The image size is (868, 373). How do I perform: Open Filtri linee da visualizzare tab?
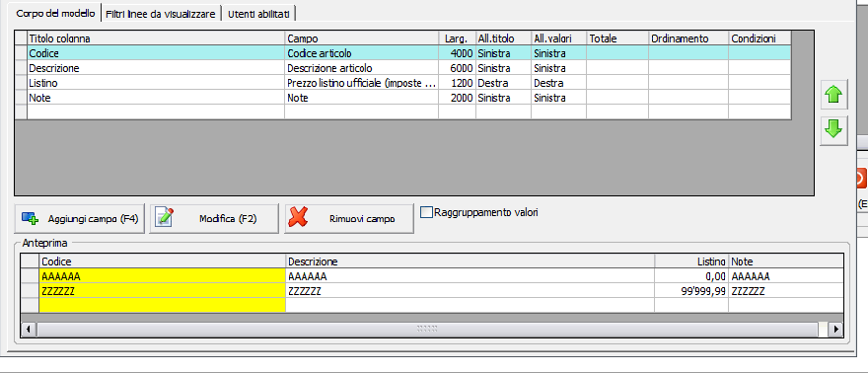tap(161, 14)
